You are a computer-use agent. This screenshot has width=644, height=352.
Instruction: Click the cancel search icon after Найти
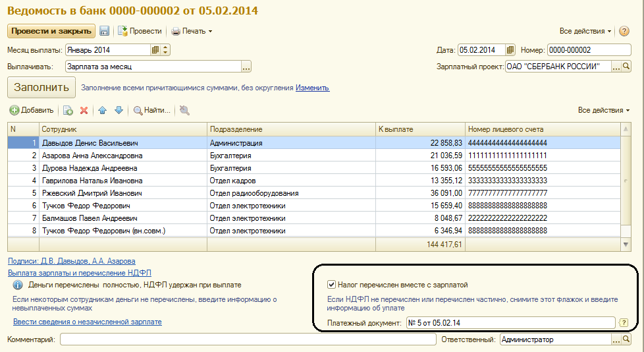184,110
